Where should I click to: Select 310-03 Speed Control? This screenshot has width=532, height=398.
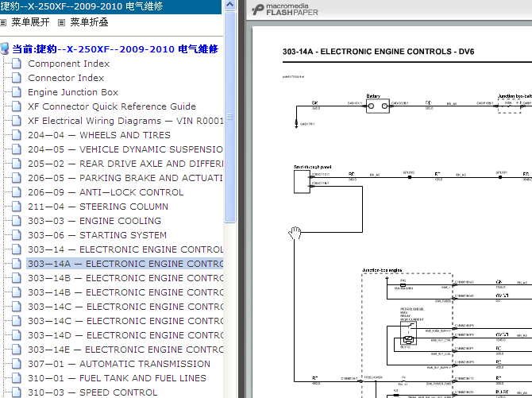[x=93, y=392]
